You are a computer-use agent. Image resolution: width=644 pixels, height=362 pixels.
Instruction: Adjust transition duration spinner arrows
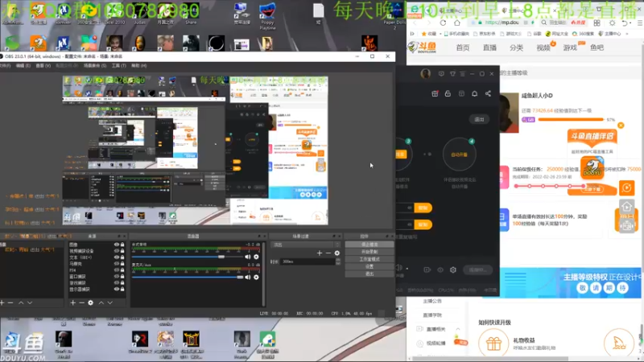coord(338,261)
